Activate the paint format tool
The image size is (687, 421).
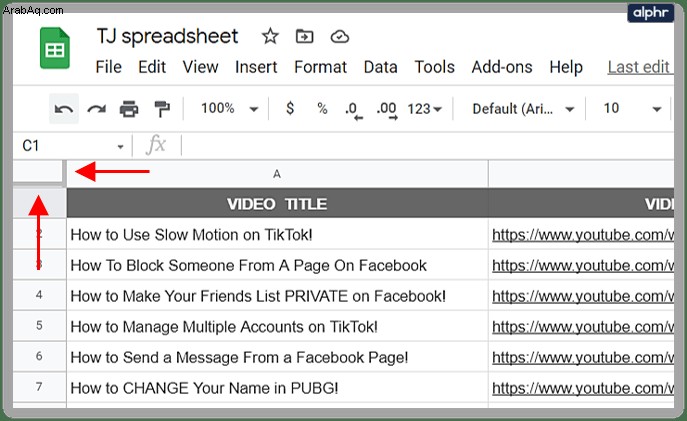[x=162, y=109]
